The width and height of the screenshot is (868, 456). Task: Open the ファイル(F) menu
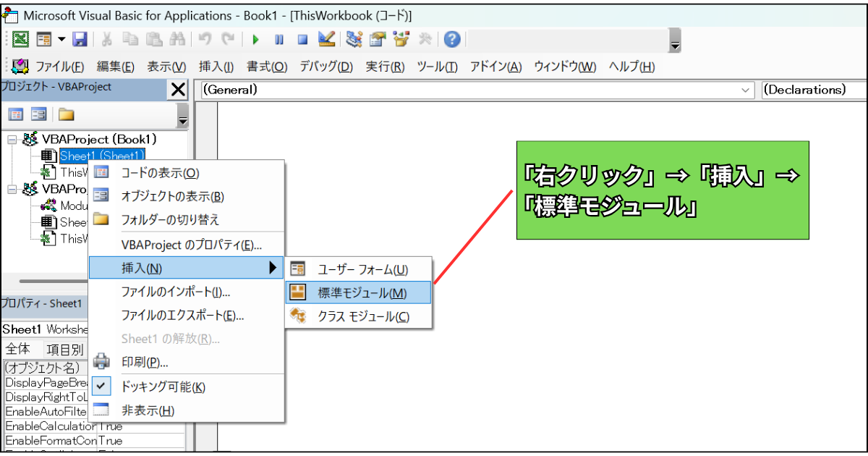click(x=60, y=67)
